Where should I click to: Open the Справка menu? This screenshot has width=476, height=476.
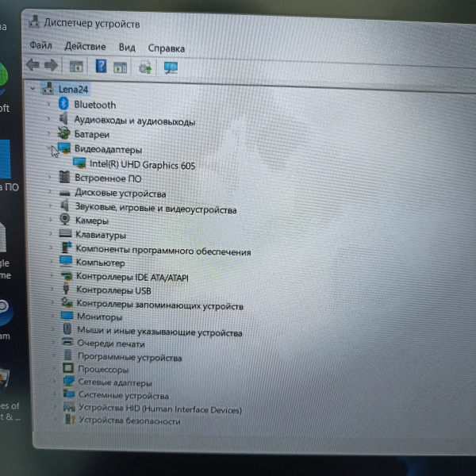click(x=166, y=48)
